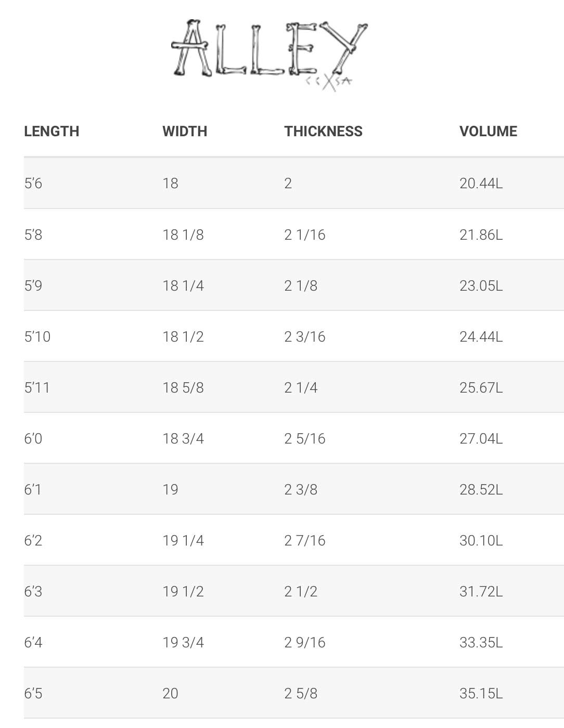The width and height of the screenshot is (564, 728).
Task: Click the 18 1/8 width value
Action: [183, 235]
